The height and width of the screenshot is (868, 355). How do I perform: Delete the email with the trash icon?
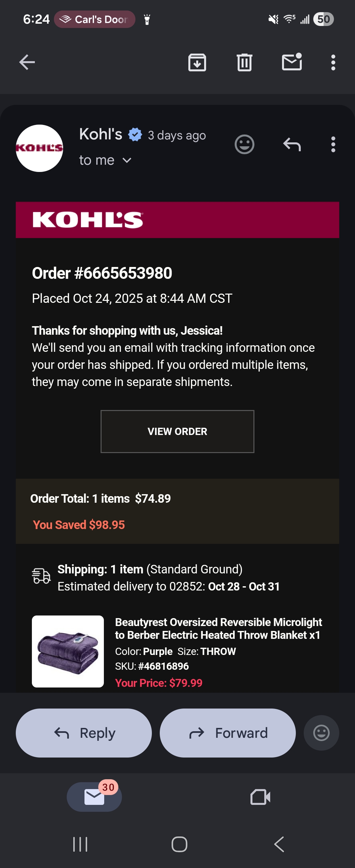click(245, 62)
